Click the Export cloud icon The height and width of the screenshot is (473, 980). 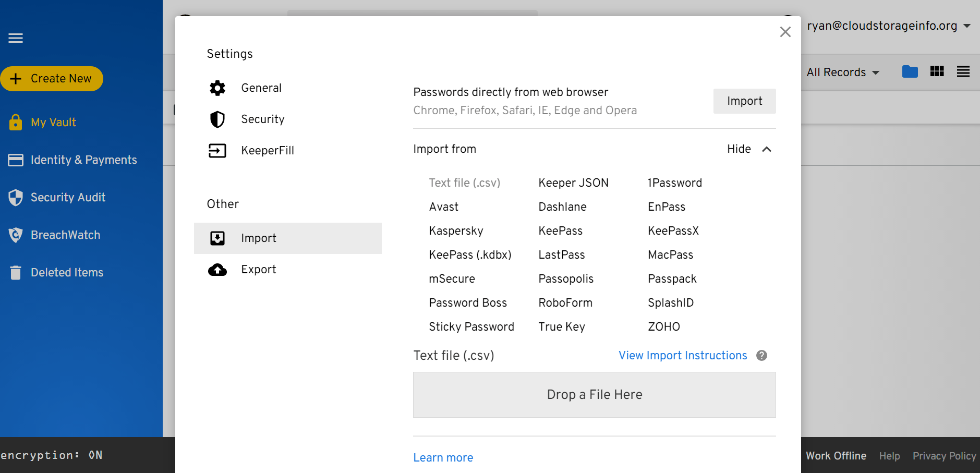click(217, 270)
